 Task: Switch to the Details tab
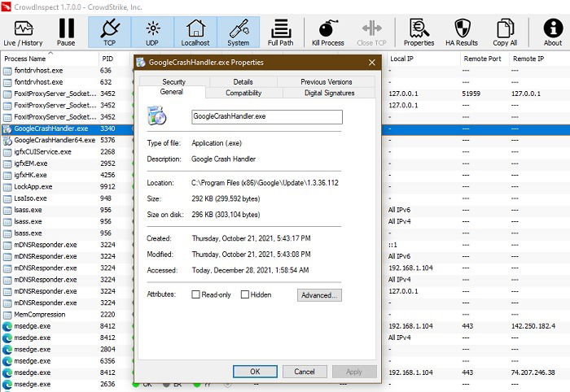point(243,81)
